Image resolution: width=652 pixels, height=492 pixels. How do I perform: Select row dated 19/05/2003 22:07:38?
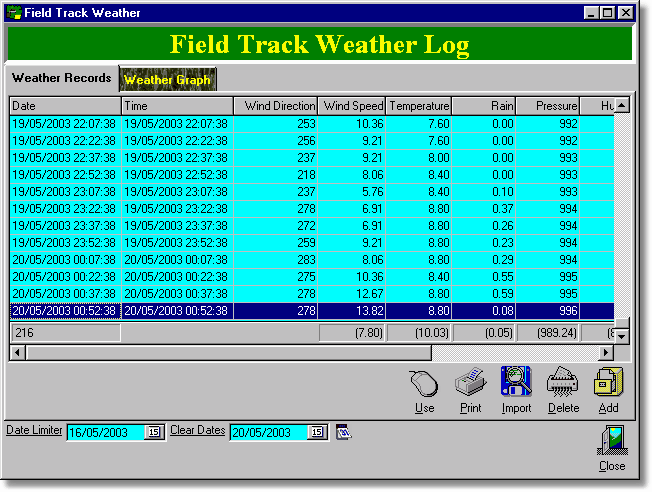[x=312, y=124]
